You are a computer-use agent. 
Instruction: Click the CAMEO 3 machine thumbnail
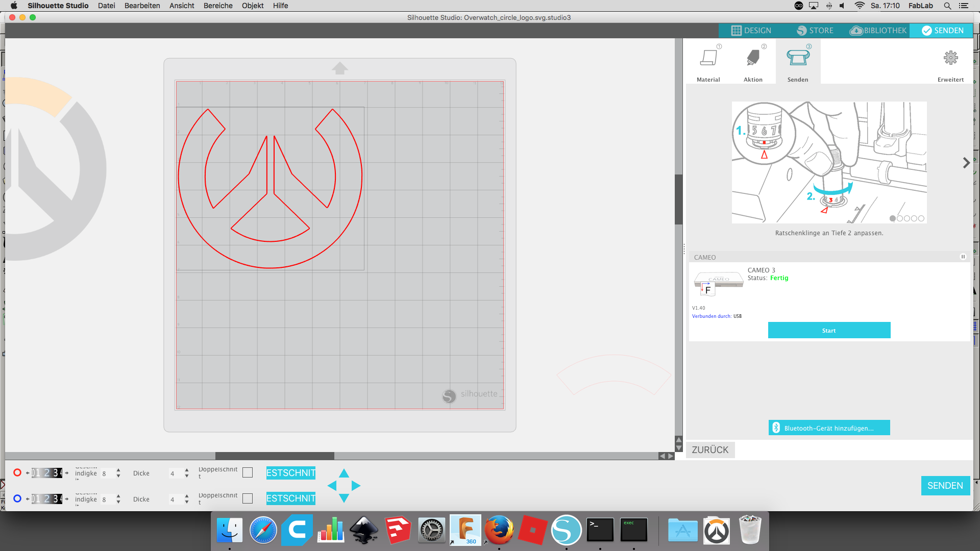click(x=718, y=283)
